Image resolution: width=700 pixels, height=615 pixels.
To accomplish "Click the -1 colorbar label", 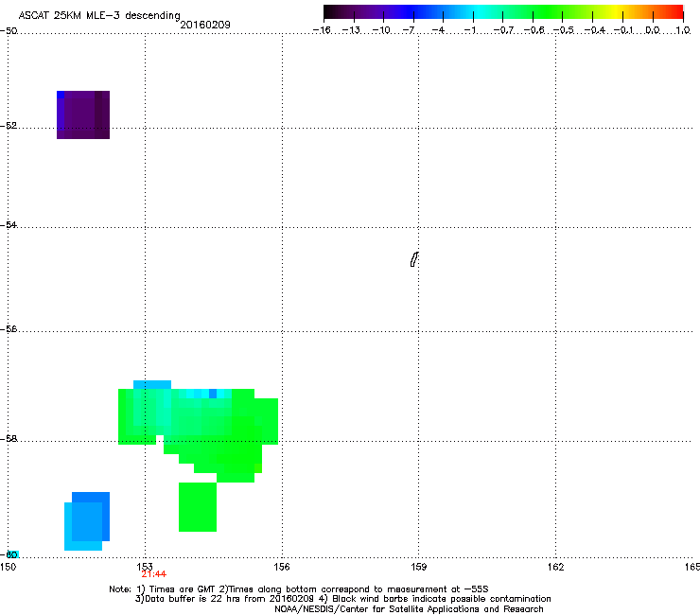I will 469,30.
